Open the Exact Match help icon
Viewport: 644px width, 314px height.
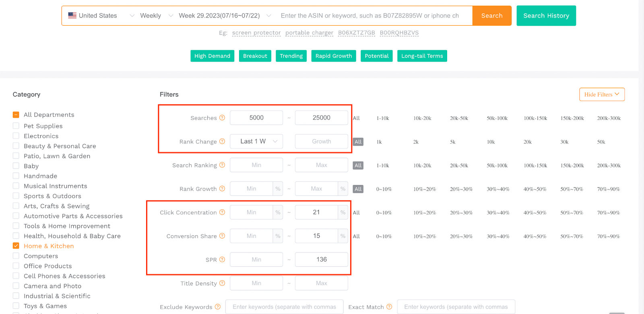pyautogui.click(x=389, y=307)
